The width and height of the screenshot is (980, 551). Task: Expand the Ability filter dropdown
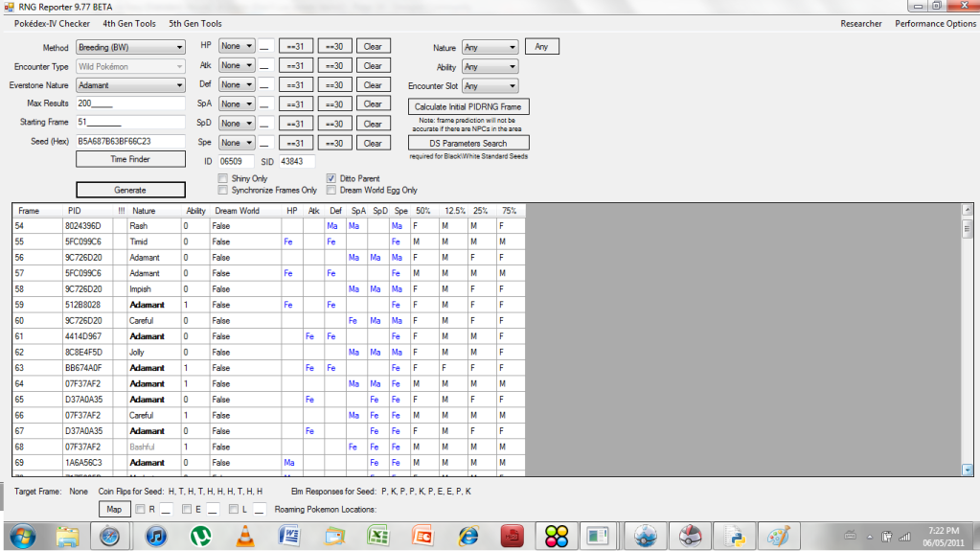(489, 67)
